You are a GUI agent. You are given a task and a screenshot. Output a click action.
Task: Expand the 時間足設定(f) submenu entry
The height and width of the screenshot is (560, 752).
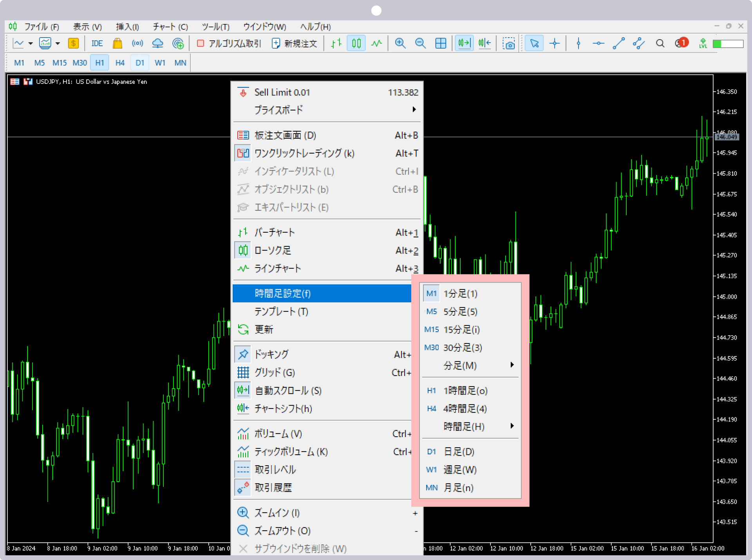[322, 293]
